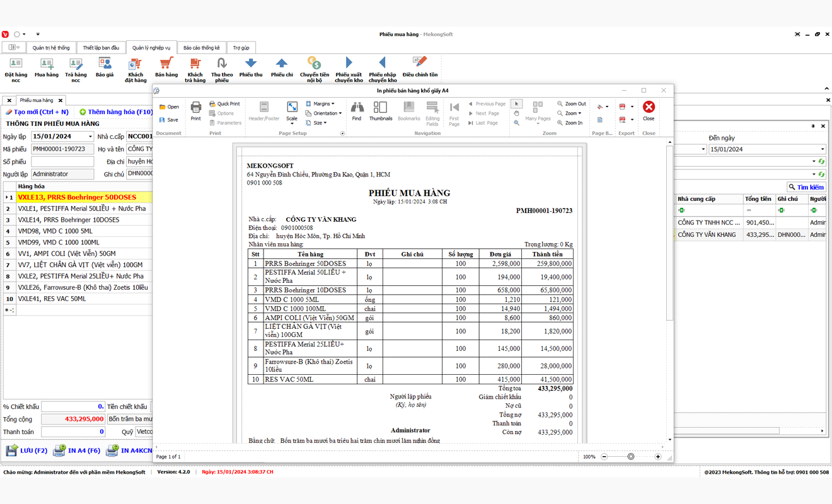Screen dimensions: 832x504
Task: Click the Thanh toán amount field
Action: point(73,432)
